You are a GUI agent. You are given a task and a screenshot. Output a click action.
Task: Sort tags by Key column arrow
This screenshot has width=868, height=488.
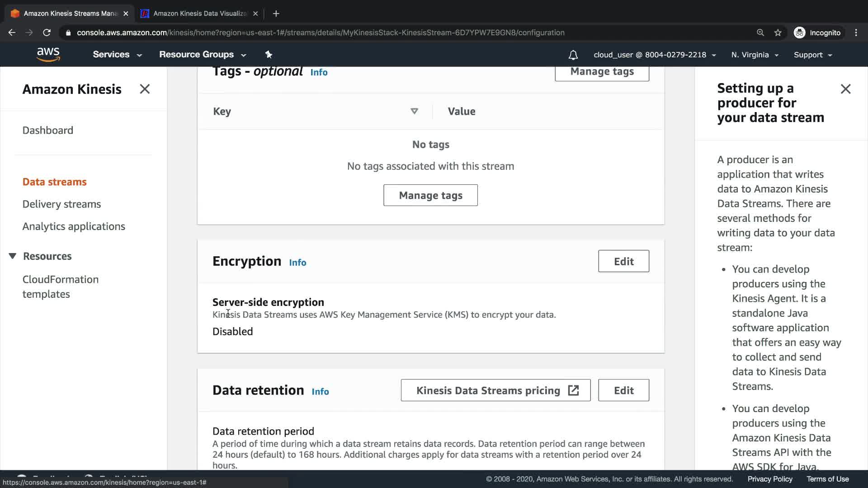tap(414, 111)
